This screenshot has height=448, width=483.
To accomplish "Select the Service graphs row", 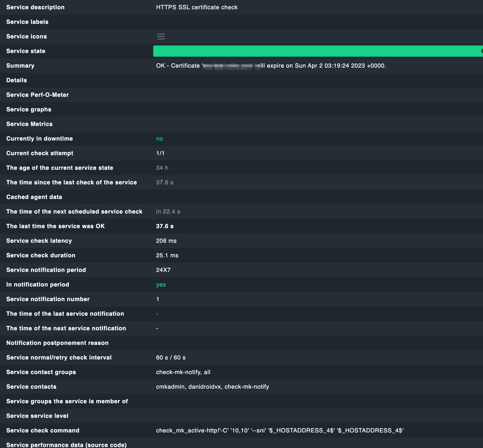I will (x=29, y=109).
